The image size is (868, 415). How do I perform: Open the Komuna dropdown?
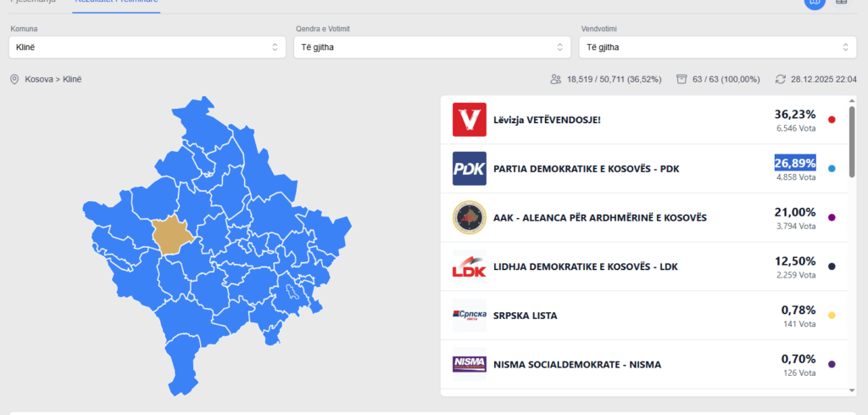tap(147, 47)
